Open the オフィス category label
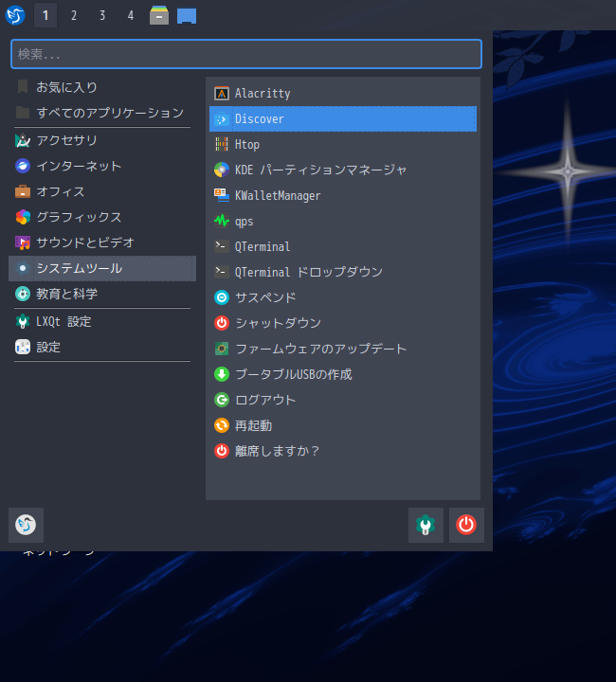The height and width of the screenshot is (682, 616). tap(61, 191)
